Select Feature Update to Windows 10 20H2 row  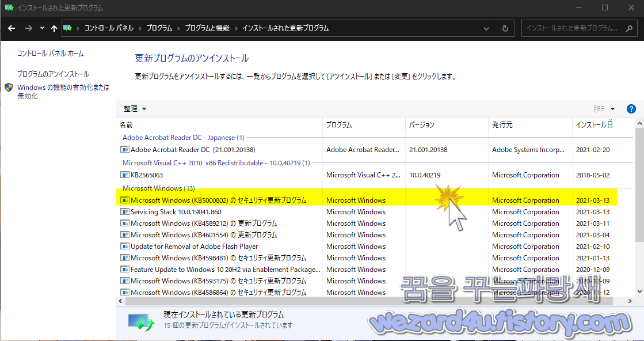[x=367, y=270]
